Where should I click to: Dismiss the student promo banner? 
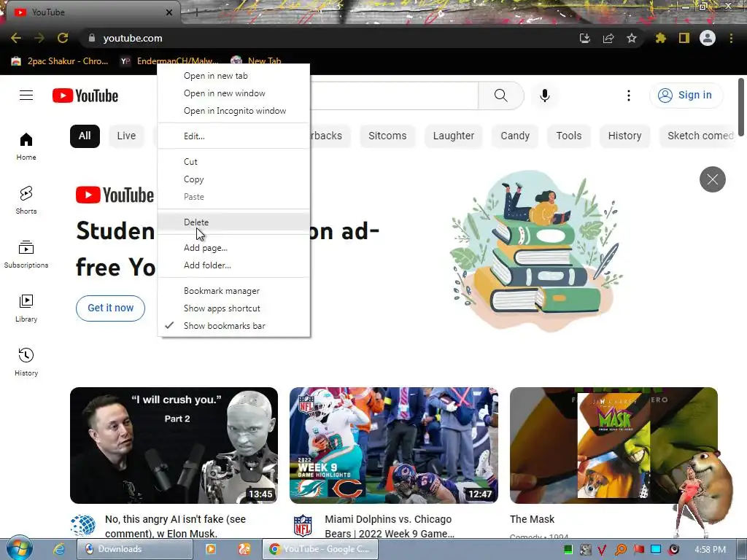pos(712,179)
